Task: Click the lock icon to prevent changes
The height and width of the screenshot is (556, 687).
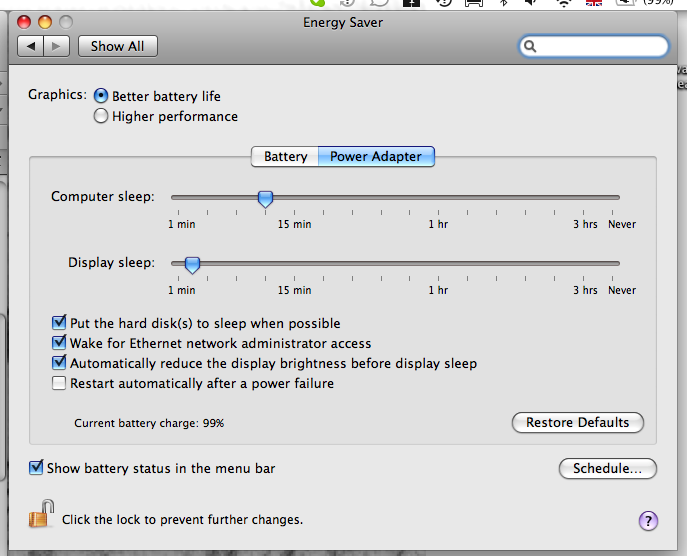Action: tap(42, 514)
